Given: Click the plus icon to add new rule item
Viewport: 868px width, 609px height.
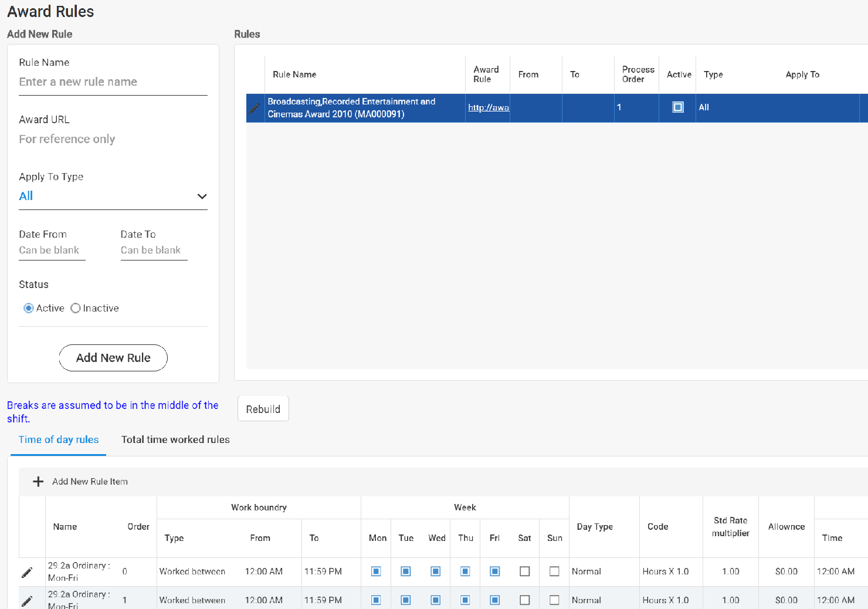Looking at the screenshot, I should [38, 481].
